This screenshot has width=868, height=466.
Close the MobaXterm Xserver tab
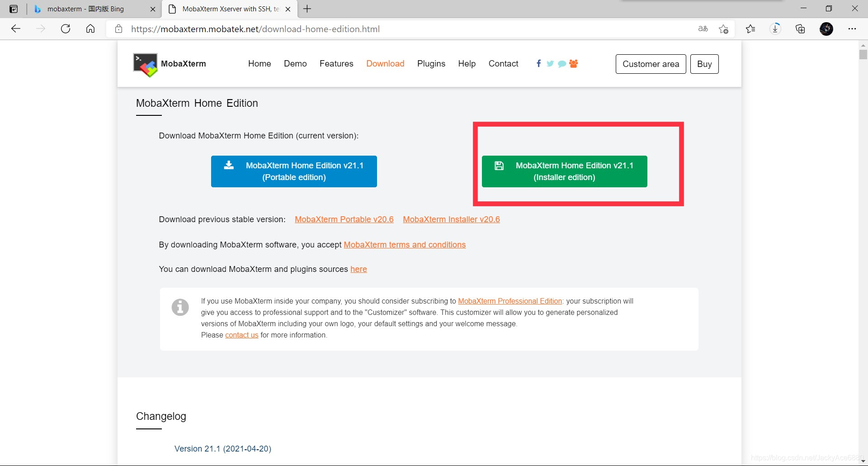pos(288,9)
